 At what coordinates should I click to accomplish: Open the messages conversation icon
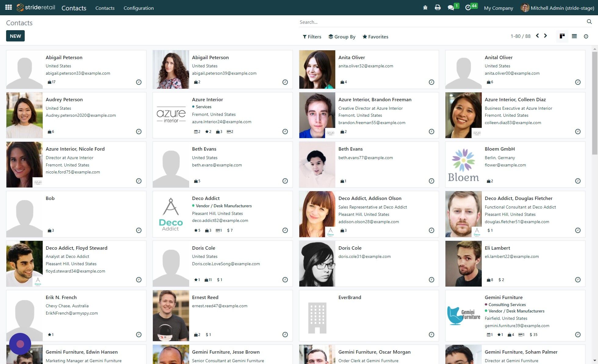[x=451, y=7]
